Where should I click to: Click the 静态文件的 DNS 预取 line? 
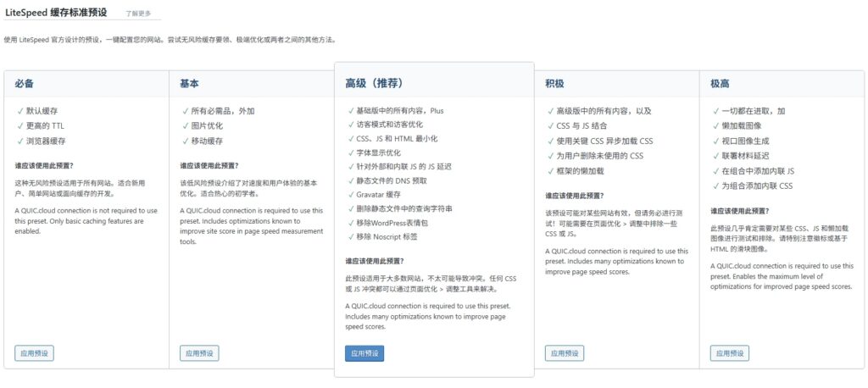tap(392, 180)
